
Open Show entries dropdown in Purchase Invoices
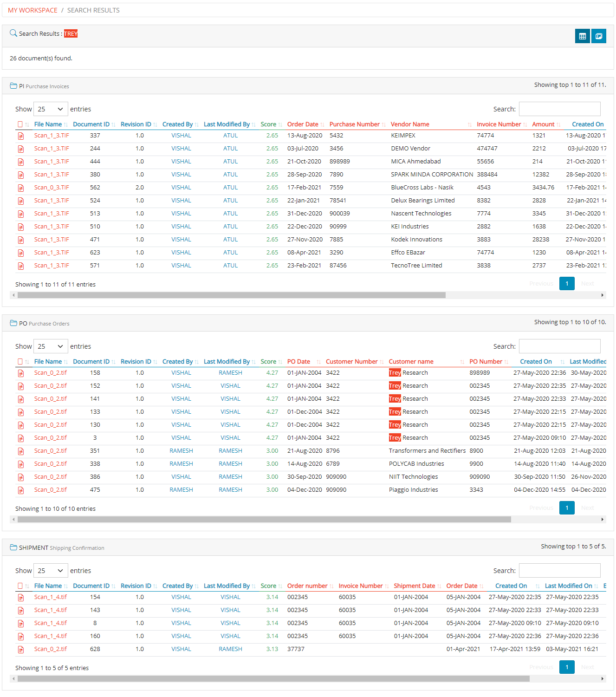point(51,109)
